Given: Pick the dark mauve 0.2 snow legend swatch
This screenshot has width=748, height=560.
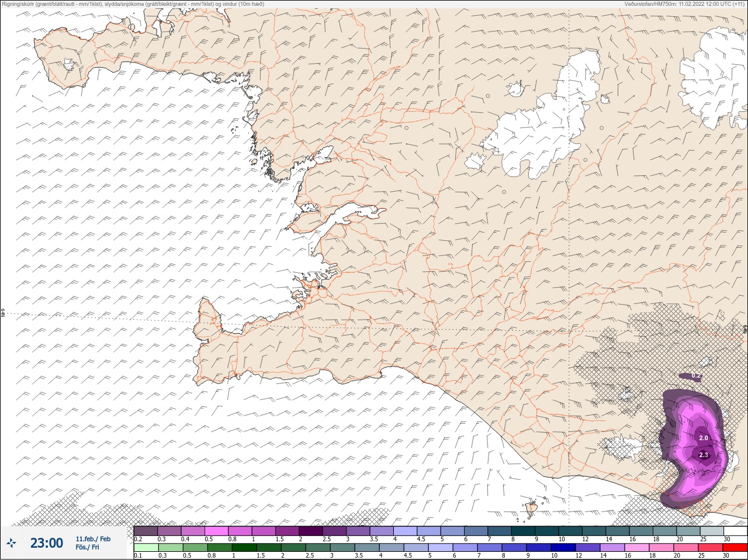Looking at the screenshot, I should (146, 531).
